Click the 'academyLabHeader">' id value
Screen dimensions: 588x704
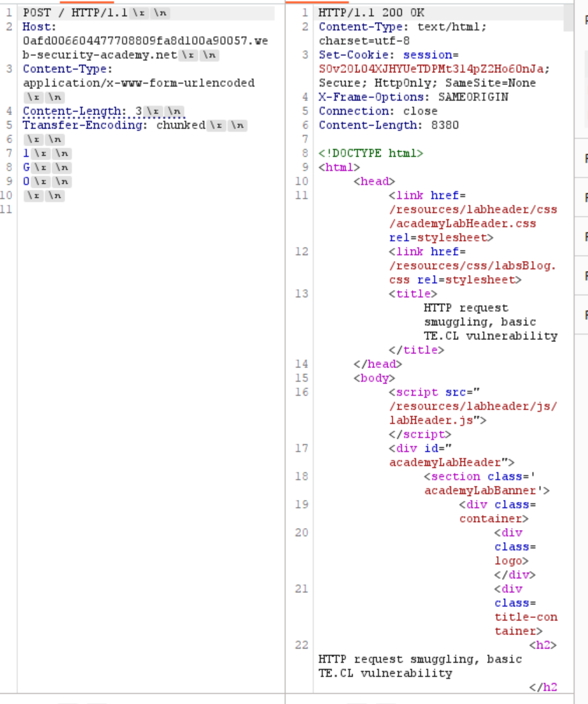point(452,462)
